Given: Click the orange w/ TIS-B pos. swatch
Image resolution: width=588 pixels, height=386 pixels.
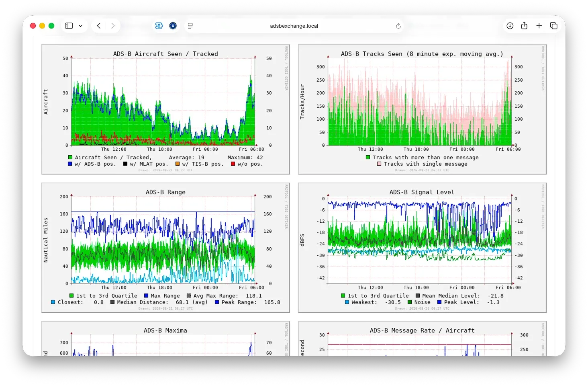Looking at the screenshot, I should click(x=177, y=164).
